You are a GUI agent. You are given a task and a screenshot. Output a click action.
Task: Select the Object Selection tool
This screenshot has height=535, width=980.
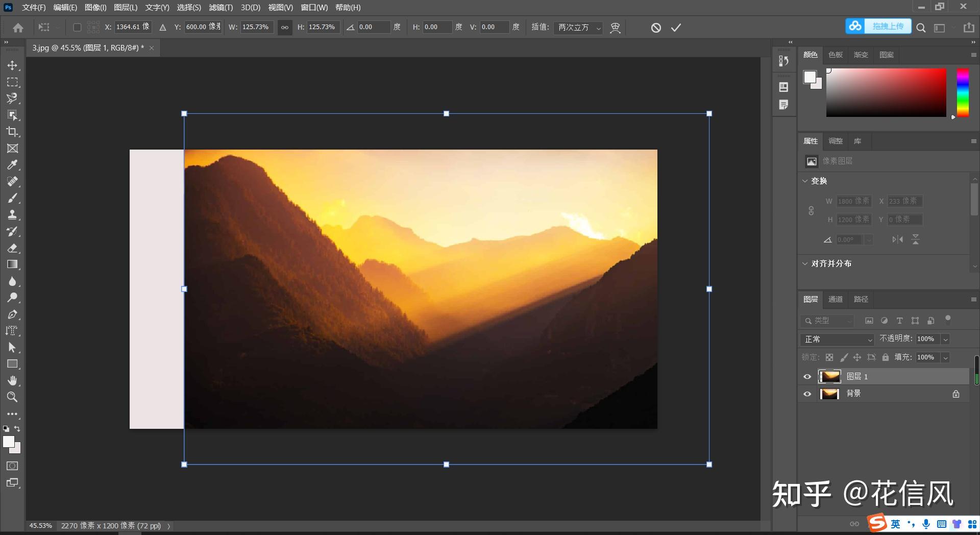[12, 115]
